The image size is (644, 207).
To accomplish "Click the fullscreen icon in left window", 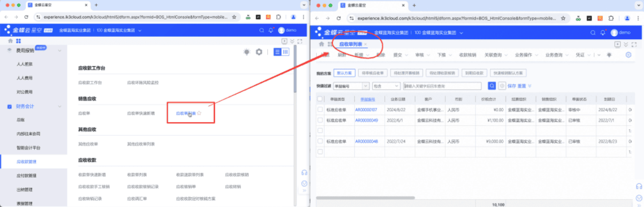I will (x=300, y=41).
